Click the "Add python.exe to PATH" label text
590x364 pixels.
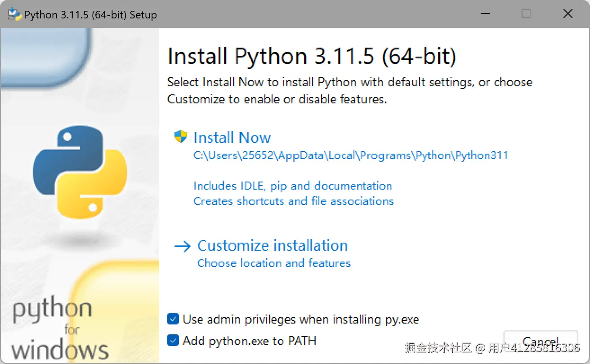pos(249,341)
